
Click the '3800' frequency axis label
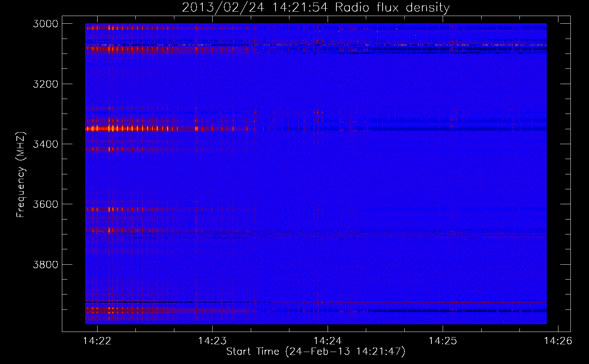click(46, 264)
